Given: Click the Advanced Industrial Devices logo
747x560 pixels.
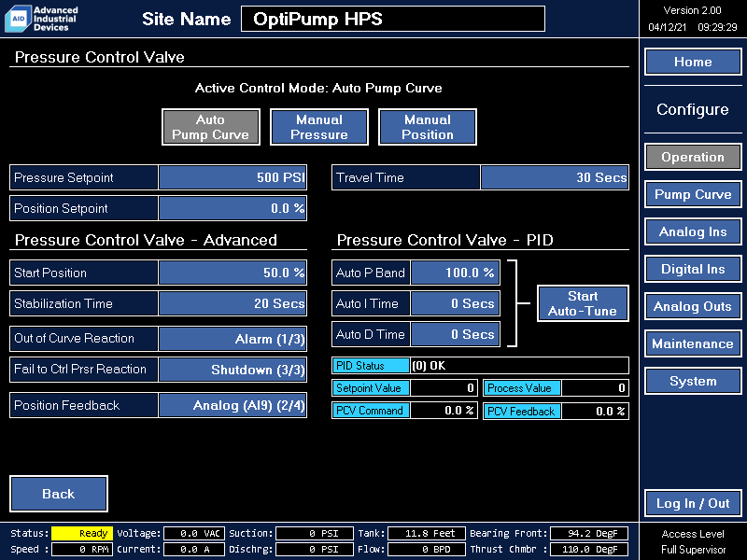Looking at the screenshot, I should [x=41, y=19].
